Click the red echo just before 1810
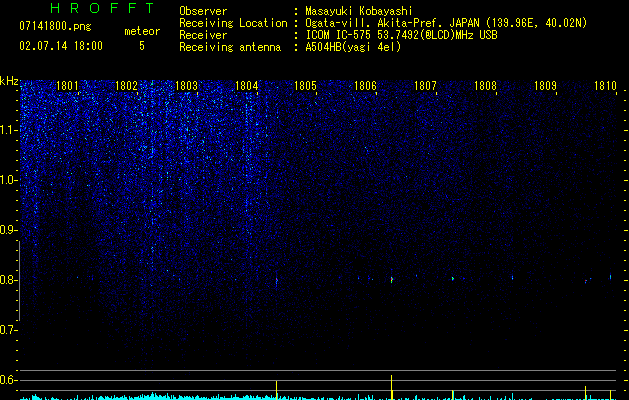Image resolution: width=629 pixels, height=400 pixels. [586, 281]
